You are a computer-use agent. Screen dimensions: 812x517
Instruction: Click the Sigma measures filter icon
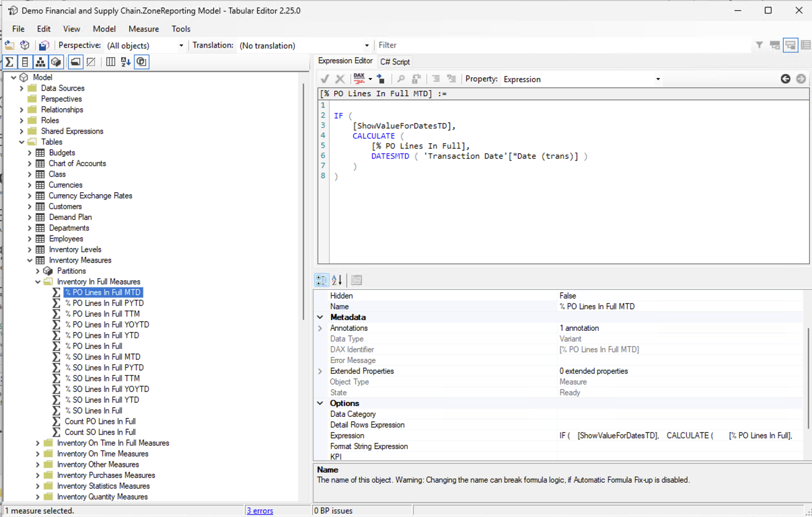click(x=9, y=61)
